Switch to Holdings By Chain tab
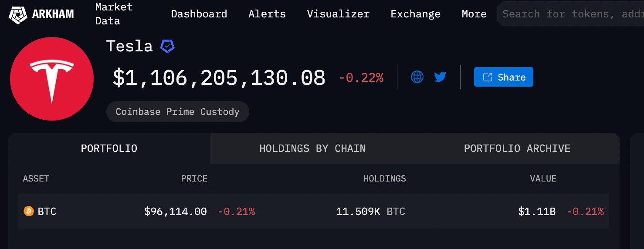 pos(312,148)
